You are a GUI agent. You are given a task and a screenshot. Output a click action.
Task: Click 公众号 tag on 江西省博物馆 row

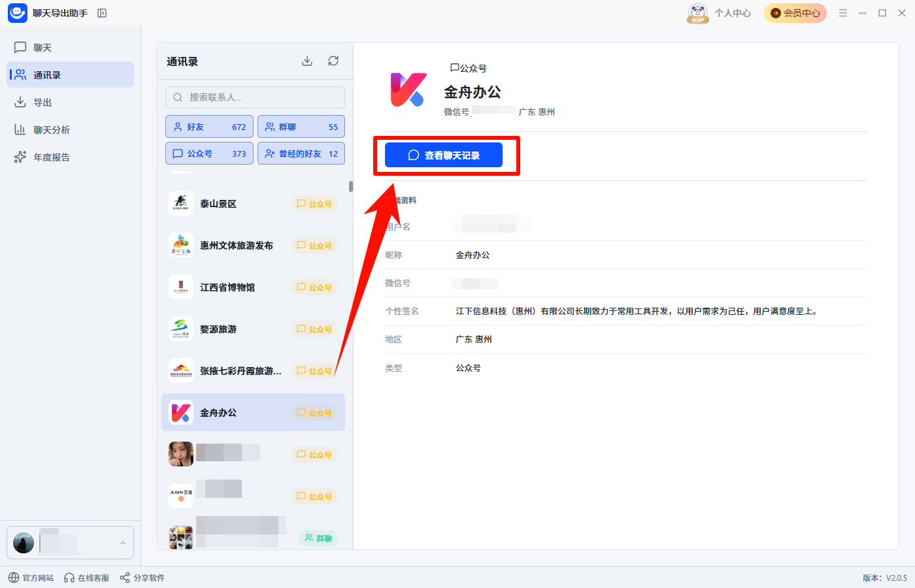pos(314,287)
